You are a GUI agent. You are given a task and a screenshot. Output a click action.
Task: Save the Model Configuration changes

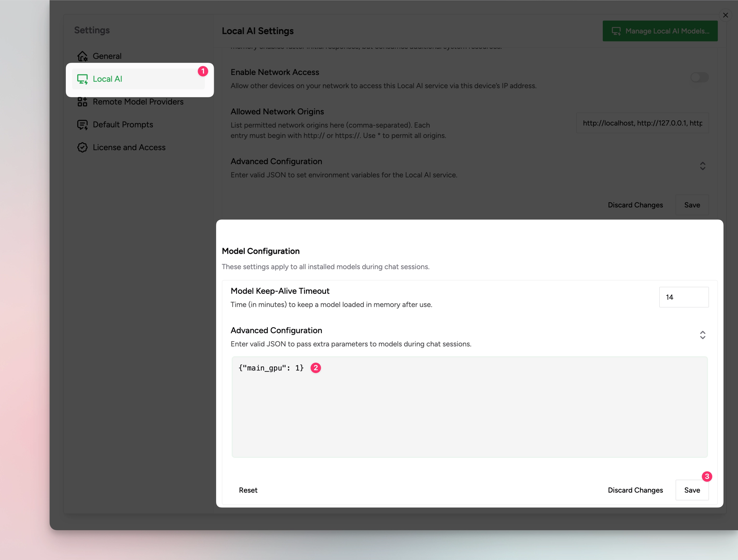pyautogui.click(x=692, y=490)
